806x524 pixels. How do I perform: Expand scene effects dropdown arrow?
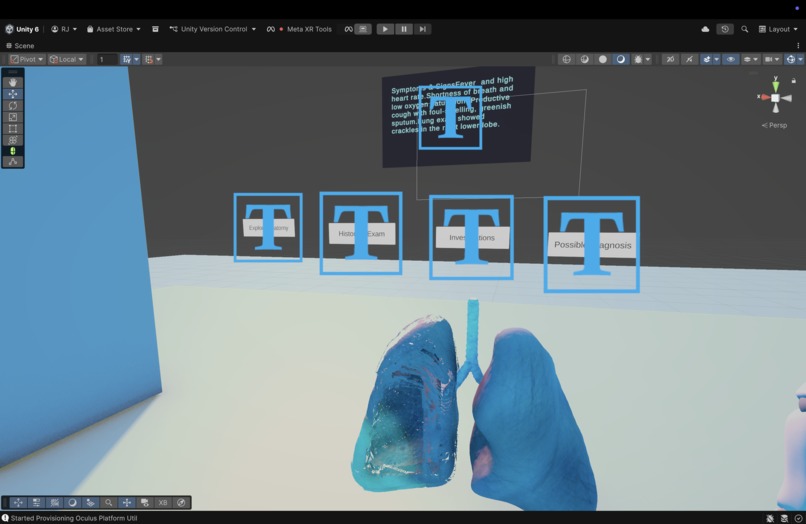(x=717, y=59)
